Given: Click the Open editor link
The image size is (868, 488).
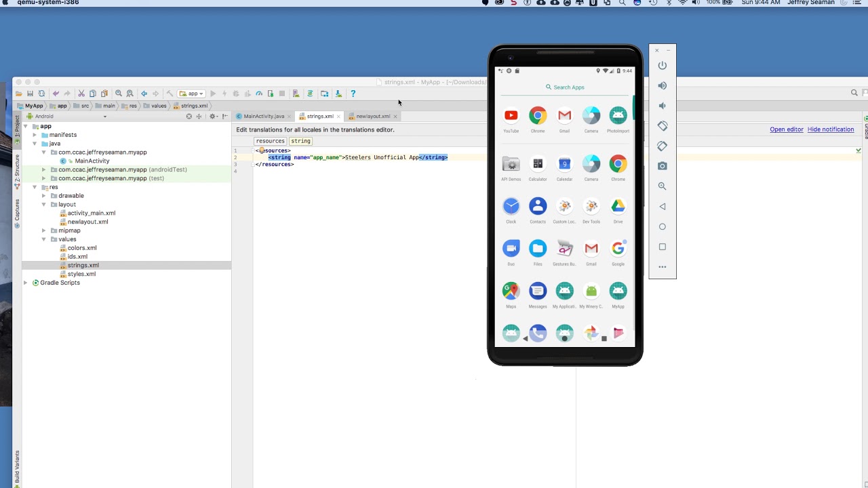Looking at the screenshot, I should [x=787, y=129].
